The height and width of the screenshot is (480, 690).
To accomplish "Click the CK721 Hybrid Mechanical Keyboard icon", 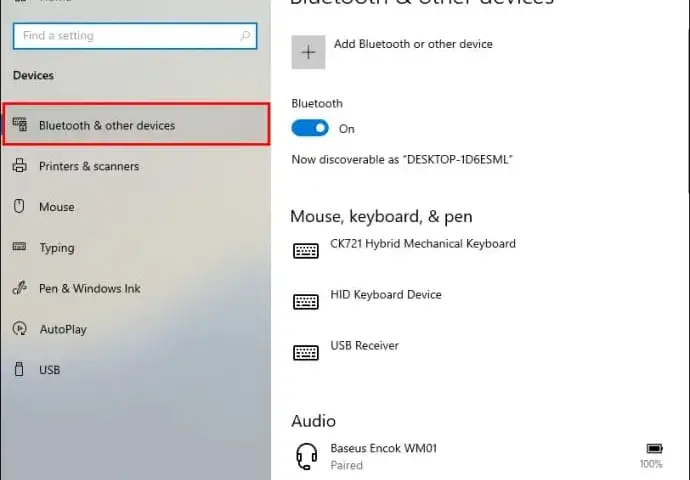I will pos(306,251).
